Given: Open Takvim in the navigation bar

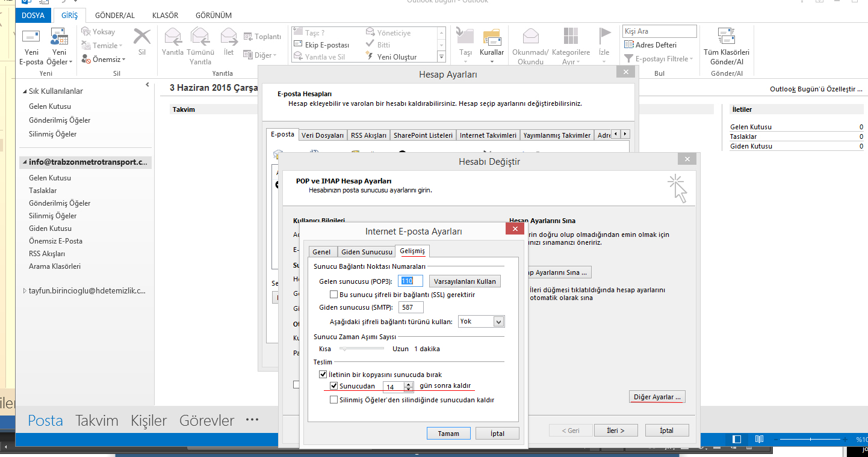Looking at the screenshot, I should point(97,420).
